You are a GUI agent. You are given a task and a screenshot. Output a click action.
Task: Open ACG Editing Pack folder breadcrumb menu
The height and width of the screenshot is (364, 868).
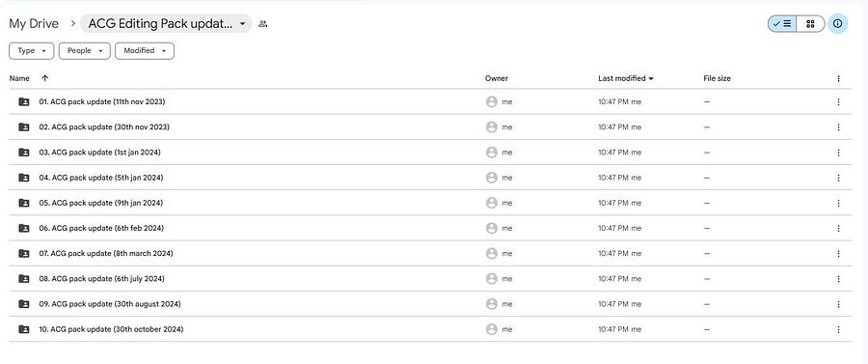pos(166,24)
